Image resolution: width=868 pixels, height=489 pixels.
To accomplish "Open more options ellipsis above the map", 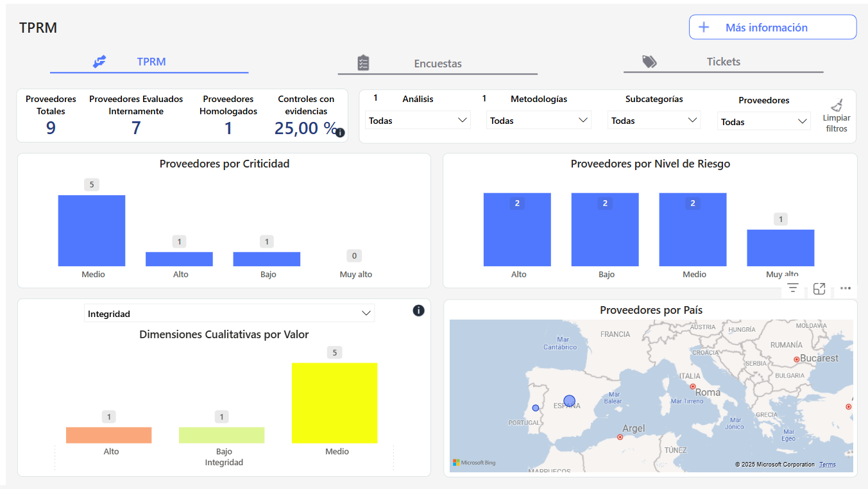I will coord(845,289).
